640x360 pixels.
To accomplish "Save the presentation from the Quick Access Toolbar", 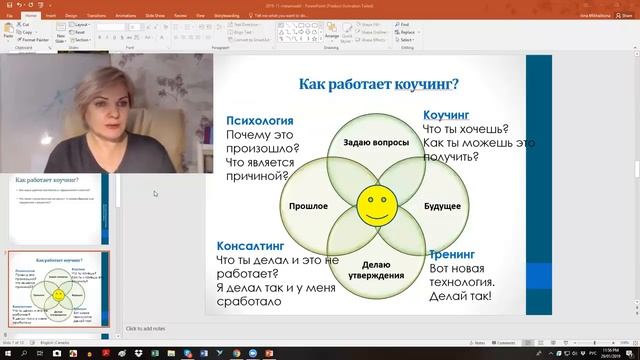I will coord(9,5).
